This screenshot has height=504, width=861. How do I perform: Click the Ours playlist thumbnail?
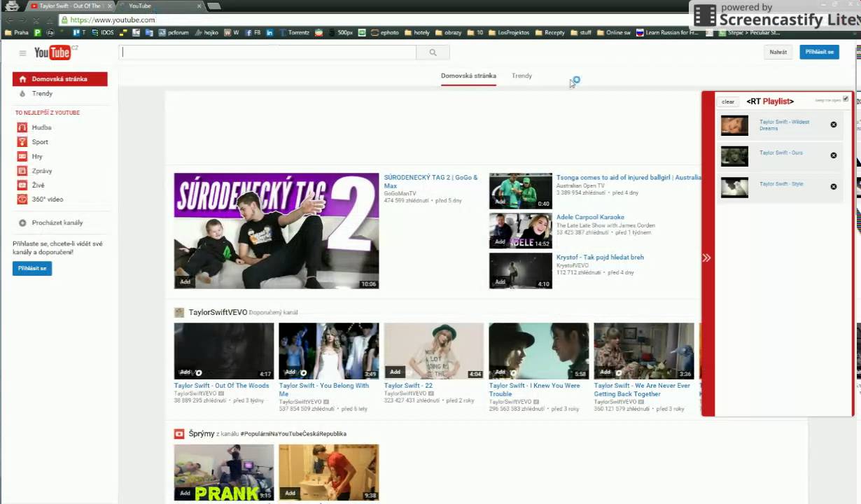click(734, 156)
